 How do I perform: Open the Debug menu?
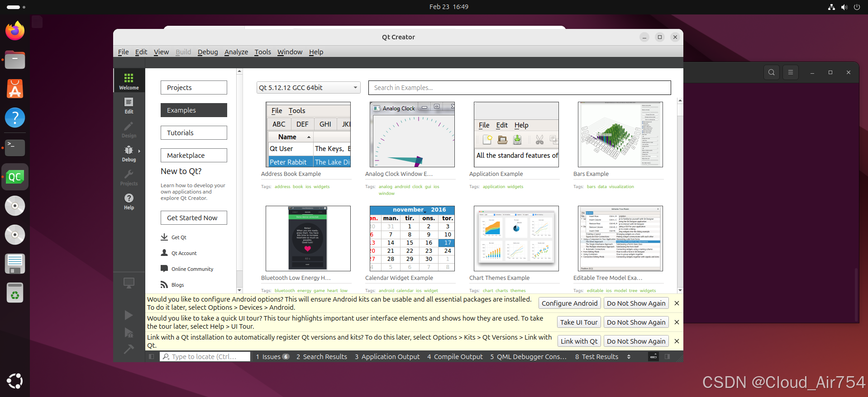point(208,52)
